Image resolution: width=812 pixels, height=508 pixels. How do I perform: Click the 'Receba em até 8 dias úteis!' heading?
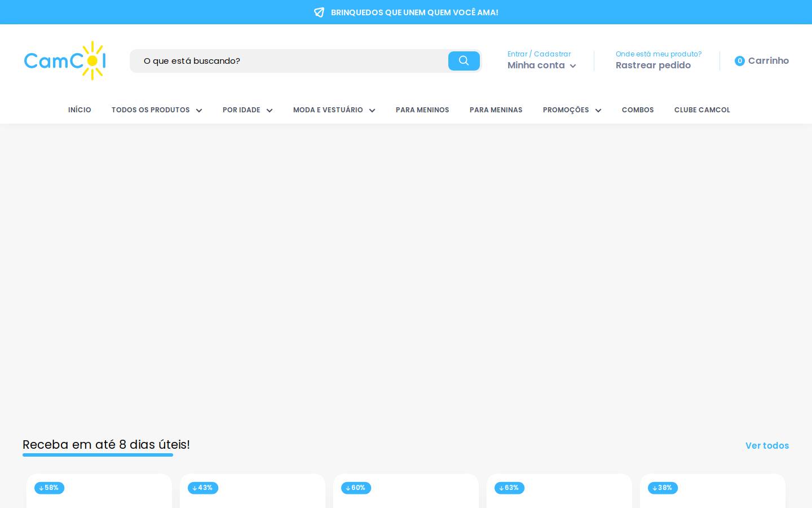(x=106, y=445)
